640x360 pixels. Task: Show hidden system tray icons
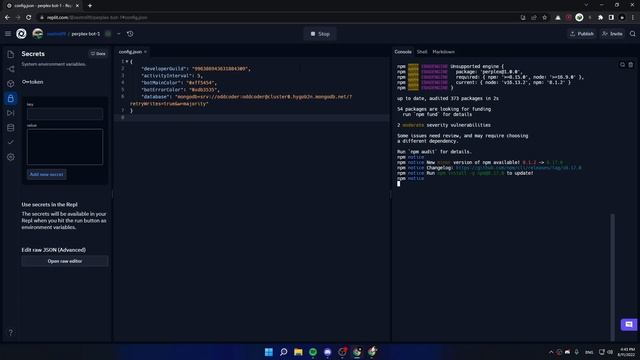[x=551, y=352]
